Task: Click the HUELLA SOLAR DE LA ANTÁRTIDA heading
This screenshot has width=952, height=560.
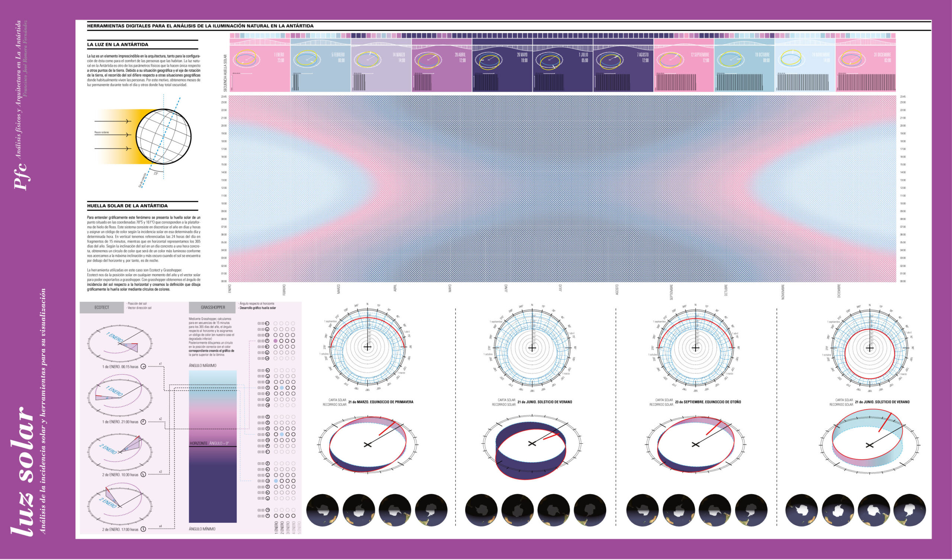Action: [x=127, y=206]
